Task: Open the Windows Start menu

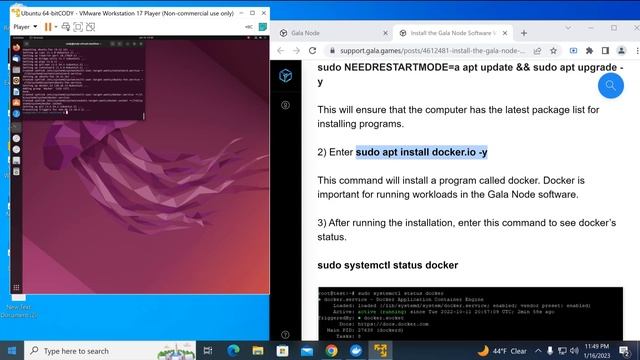Action: (x=12, y=351)
